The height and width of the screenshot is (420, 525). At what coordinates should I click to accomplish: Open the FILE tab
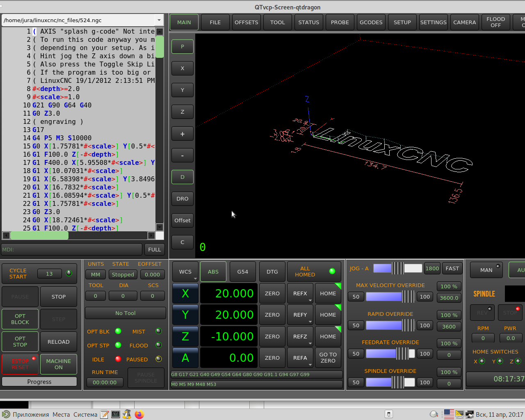click(215, 22)
